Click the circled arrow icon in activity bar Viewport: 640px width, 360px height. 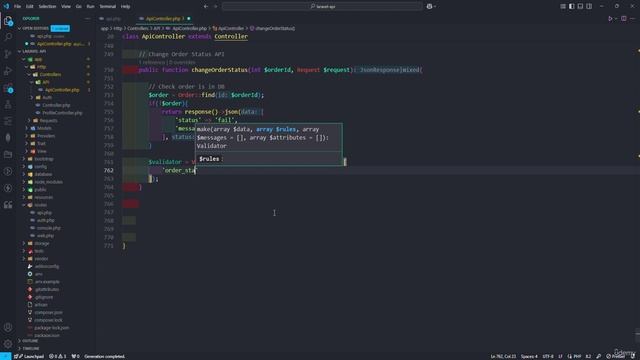[x=8, y=171]
